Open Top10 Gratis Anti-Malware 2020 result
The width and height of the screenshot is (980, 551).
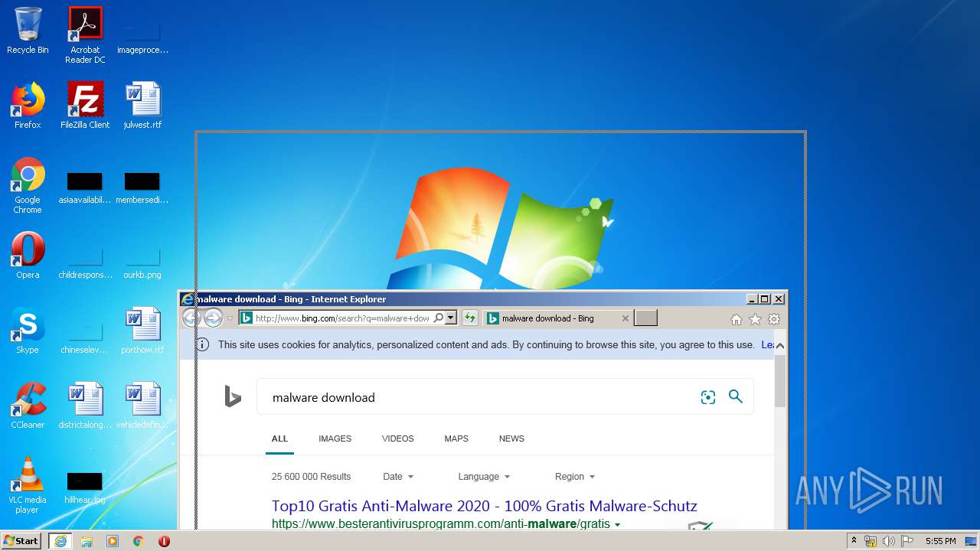[484, 506]
